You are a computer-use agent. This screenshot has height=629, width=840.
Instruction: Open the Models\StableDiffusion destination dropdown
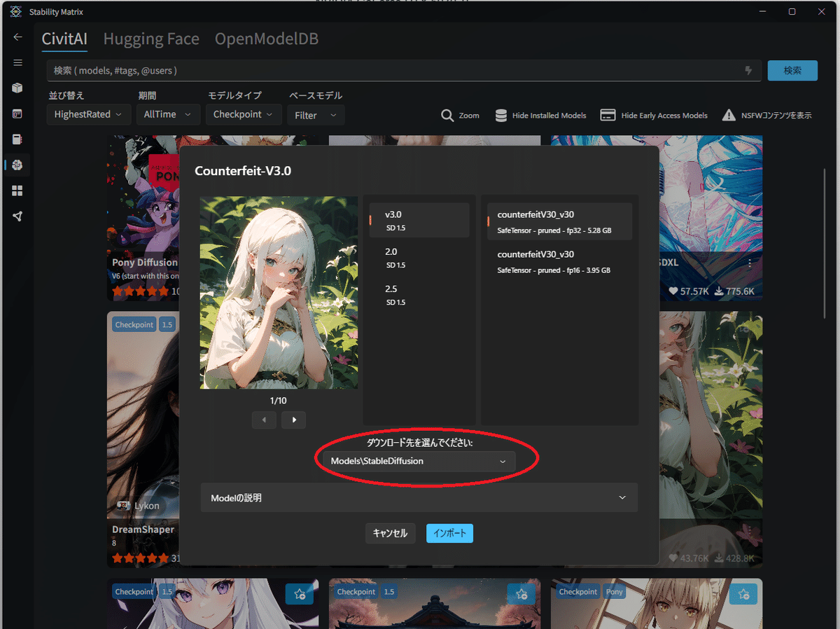(x=419, y=461)
